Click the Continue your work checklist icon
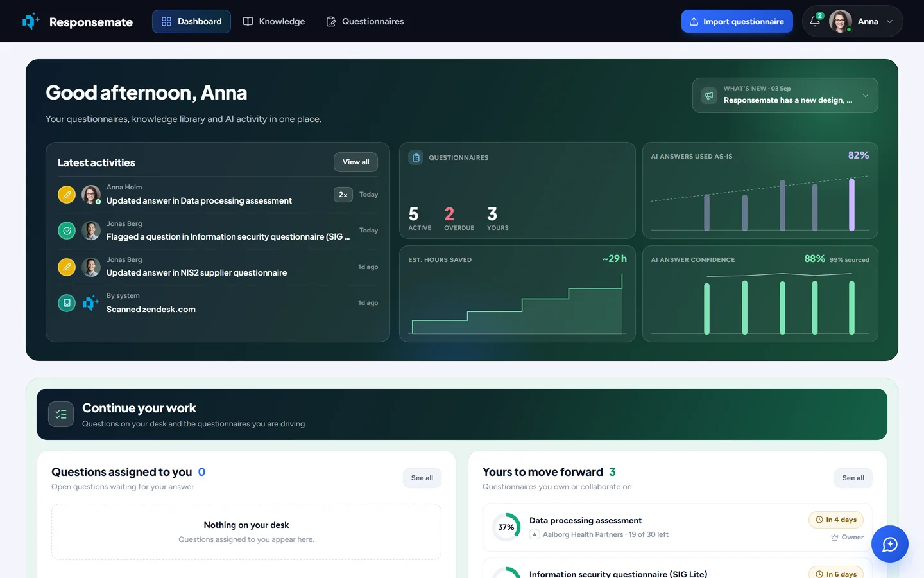Viewport: 924px width, 578px height. [x=61, y=414]
